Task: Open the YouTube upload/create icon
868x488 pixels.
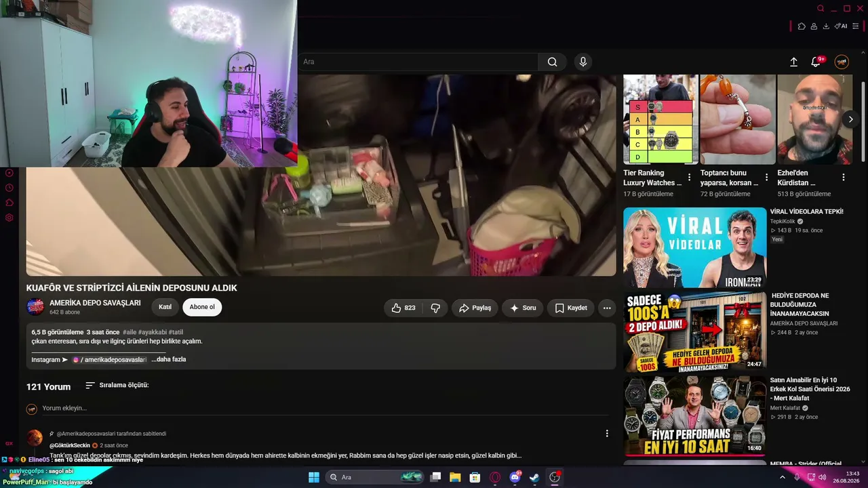Action: click(794, 62)
